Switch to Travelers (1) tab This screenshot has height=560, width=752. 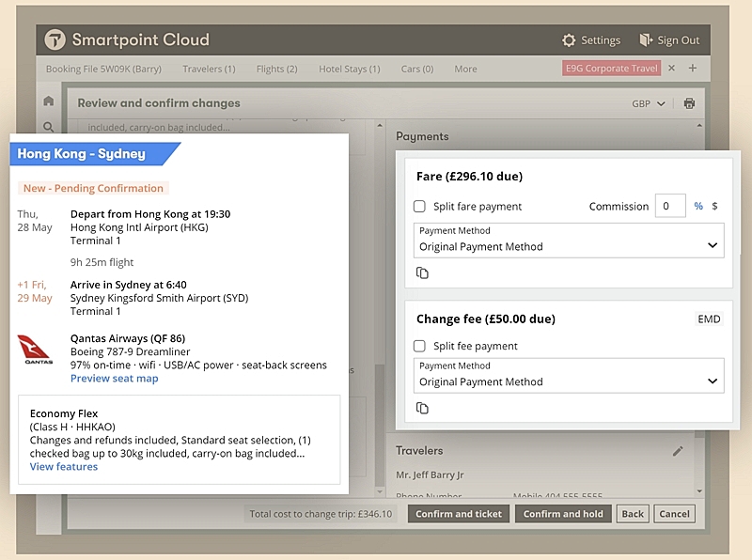point(209,69)
